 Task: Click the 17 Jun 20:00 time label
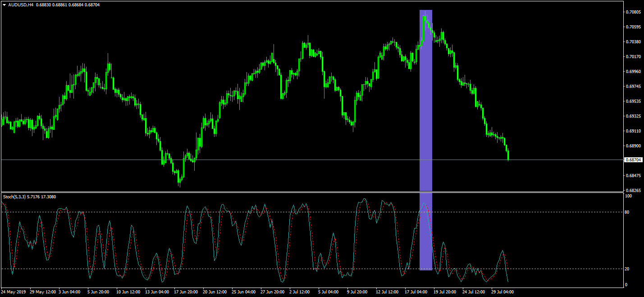click(185, 292)
